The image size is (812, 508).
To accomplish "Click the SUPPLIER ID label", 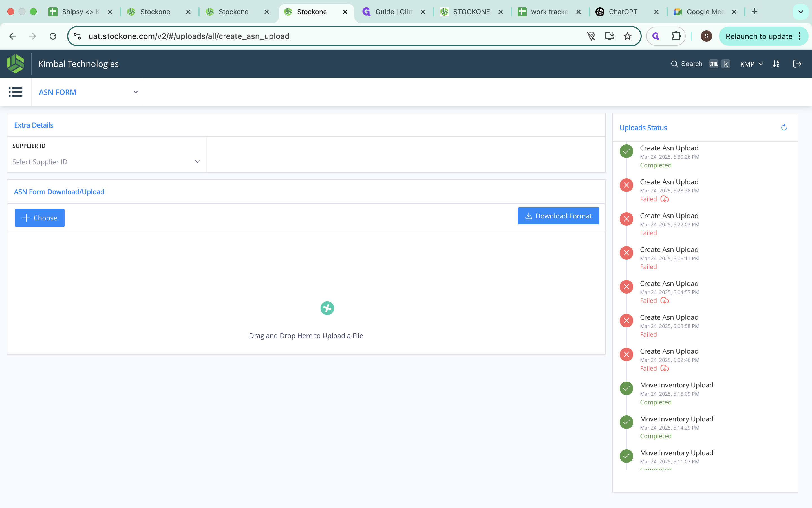I will [29, 146].
